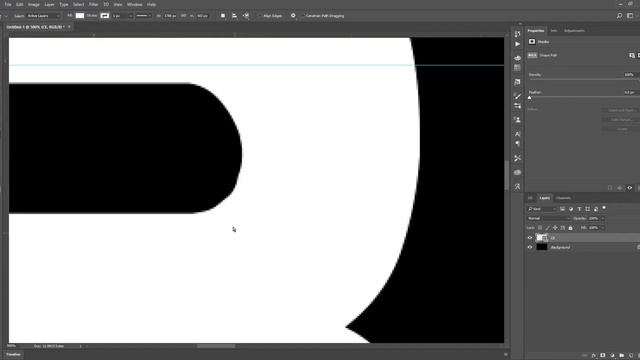Open the 3D menu
This screenshot has width=640, height=360.
[106, 4]
